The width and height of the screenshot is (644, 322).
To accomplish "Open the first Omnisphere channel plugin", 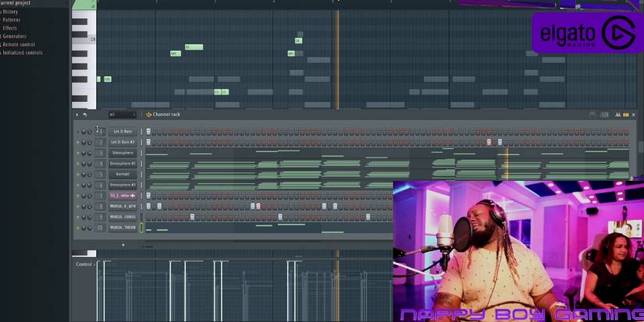I will [x=123, y=153].
